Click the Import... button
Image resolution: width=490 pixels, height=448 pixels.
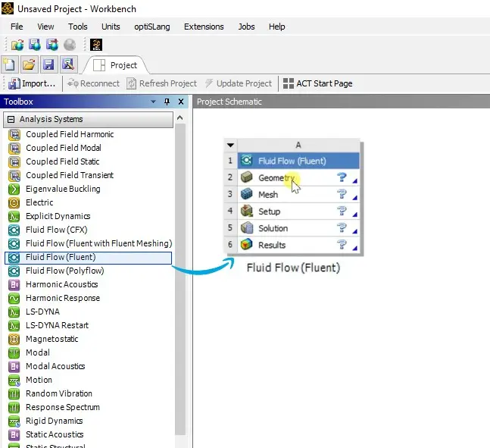[x=32, y=83]
